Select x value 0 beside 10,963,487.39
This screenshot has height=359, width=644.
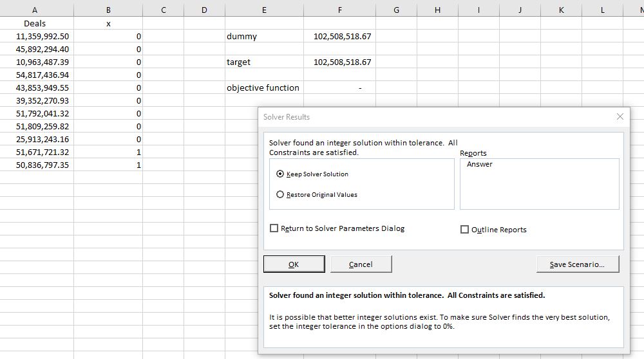(x=108, y=62)
